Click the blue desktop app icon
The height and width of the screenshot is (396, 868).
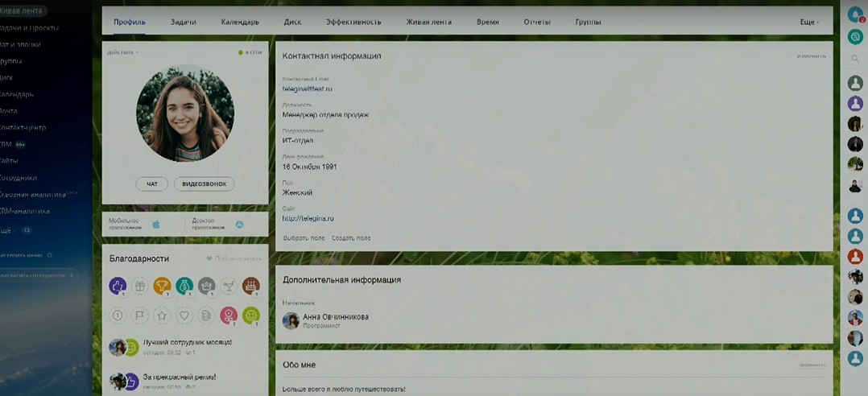coord(239,224)
